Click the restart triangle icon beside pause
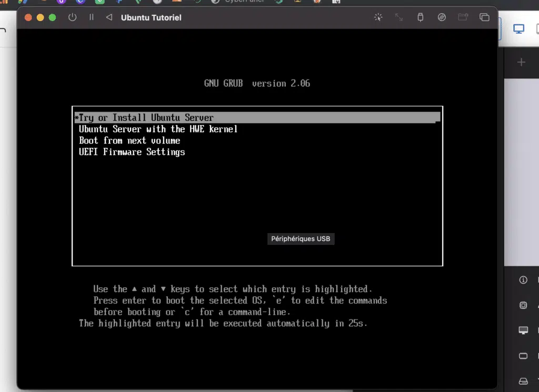539x392 pixels. 109,17
